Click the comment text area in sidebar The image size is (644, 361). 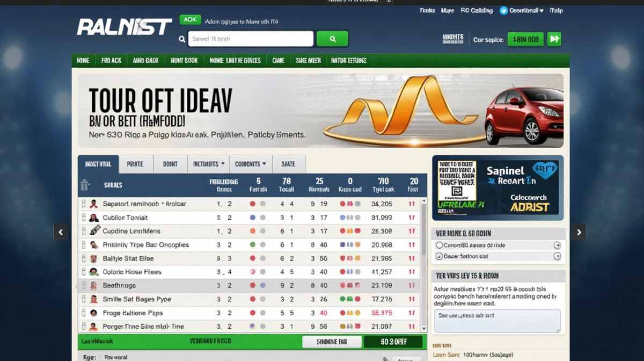tap(497, 321)
